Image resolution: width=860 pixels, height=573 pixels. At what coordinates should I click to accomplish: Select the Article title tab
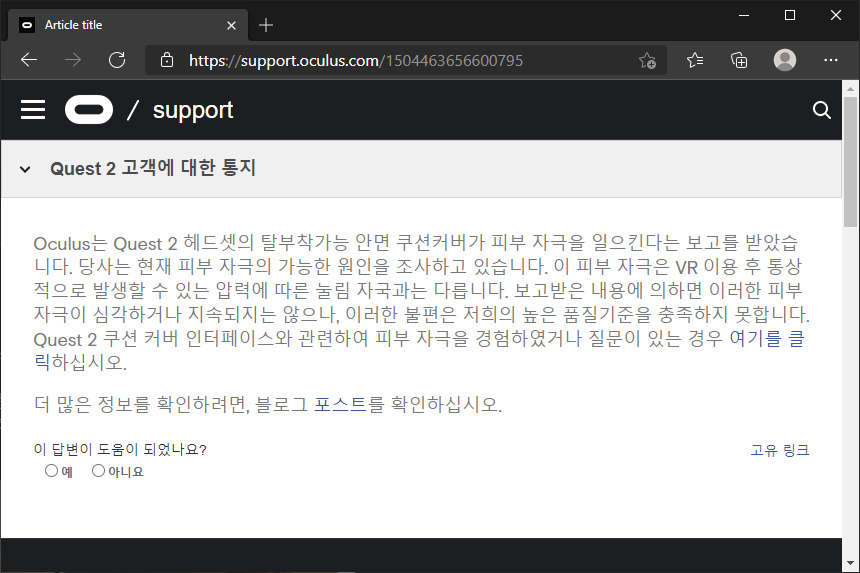[x=127, y=25]
